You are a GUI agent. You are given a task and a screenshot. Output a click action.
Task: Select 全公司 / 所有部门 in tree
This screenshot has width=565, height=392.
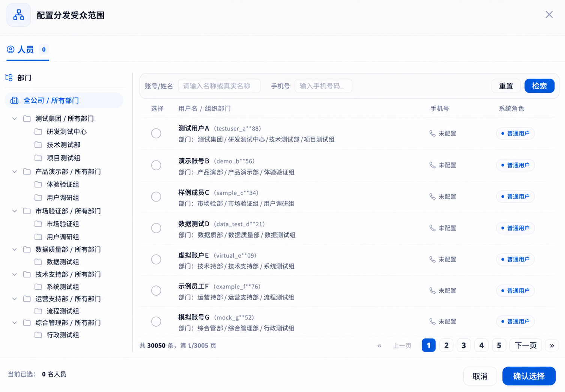point(64,100)
